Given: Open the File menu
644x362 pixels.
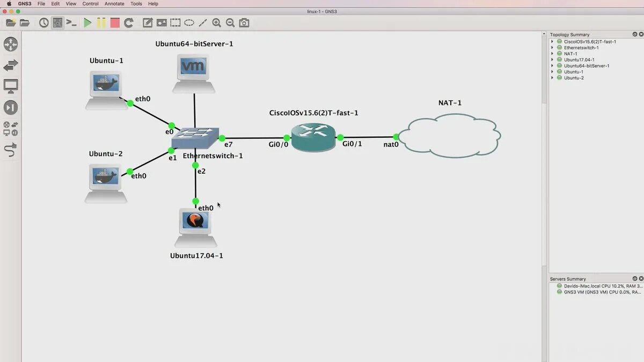Looking at the screenshot, I should [41, 4].
